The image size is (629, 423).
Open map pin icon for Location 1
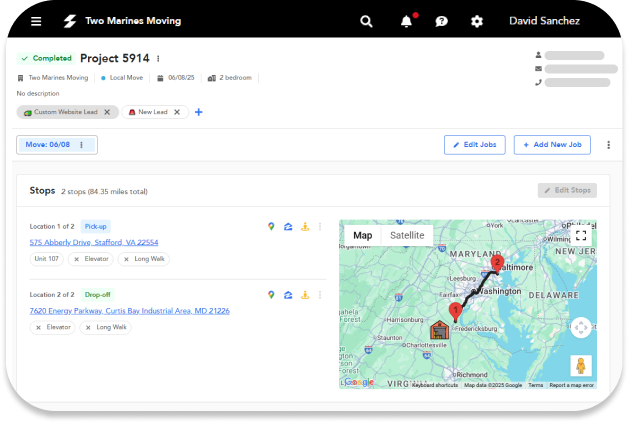(271, 227)
